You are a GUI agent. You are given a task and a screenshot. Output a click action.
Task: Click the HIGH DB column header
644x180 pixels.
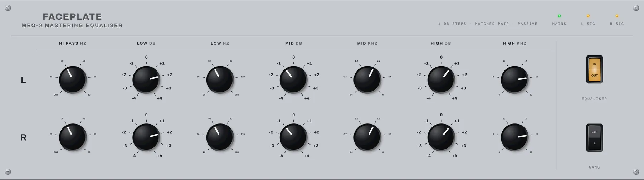441,43
